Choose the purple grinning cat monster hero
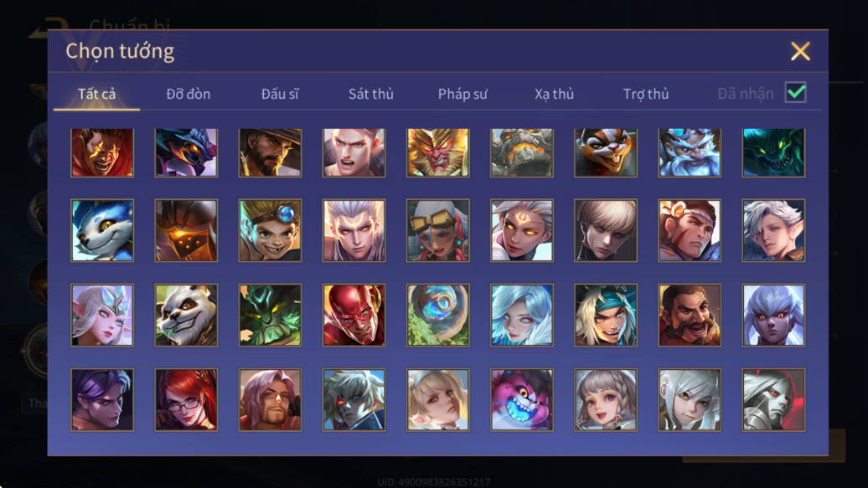This screenshot has height=488, width=868. [x=521, y=399]
